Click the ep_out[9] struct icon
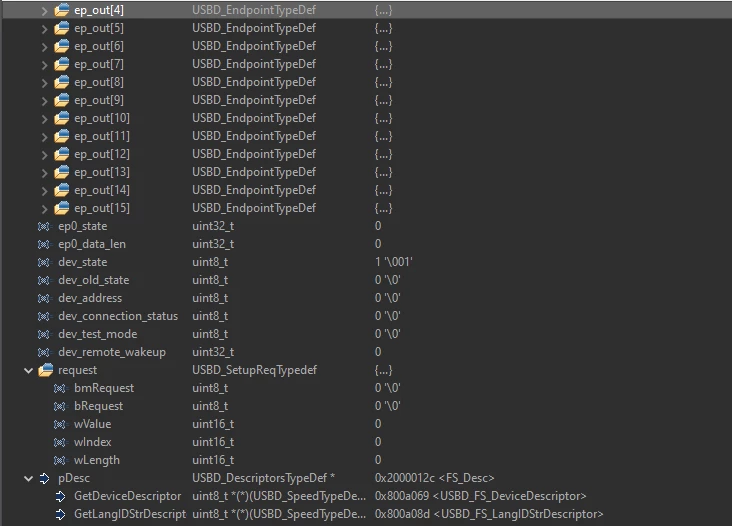The image size is (732, 526). (62, 100)
